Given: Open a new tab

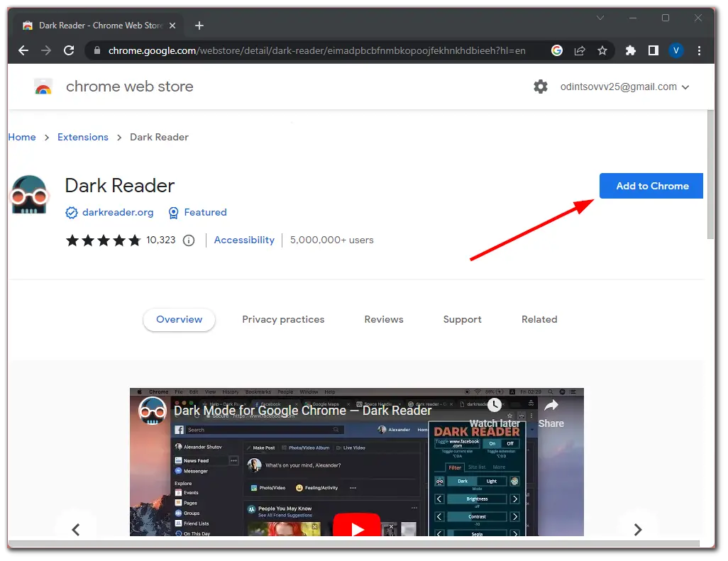Looking at the screenshot, I should tap(199, 26).
